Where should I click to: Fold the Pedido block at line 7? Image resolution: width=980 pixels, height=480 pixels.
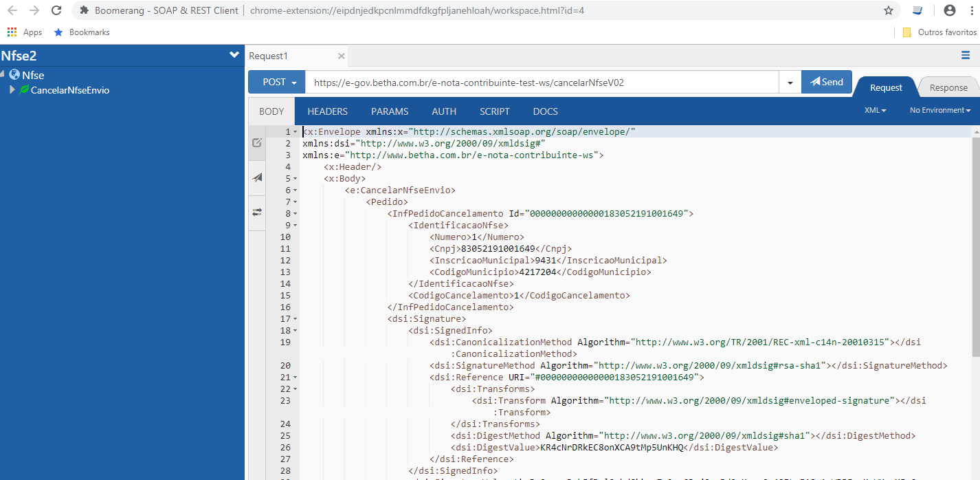coord(296,202)
